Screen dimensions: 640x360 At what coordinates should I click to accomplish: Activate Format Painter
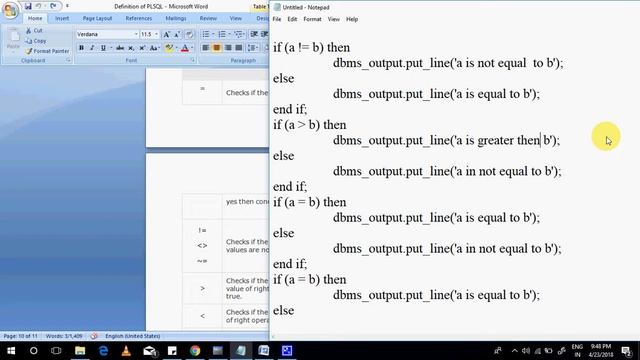[47, 51]
